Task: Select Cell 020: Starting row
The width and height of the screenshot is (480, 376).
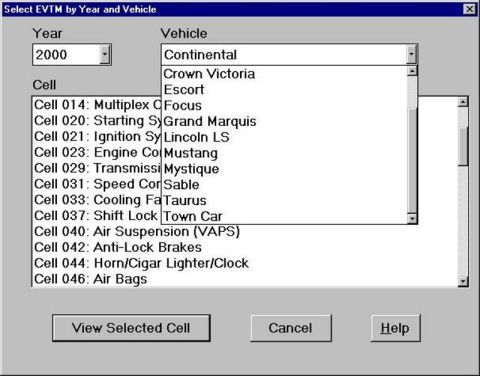Action: coord(97,121)
